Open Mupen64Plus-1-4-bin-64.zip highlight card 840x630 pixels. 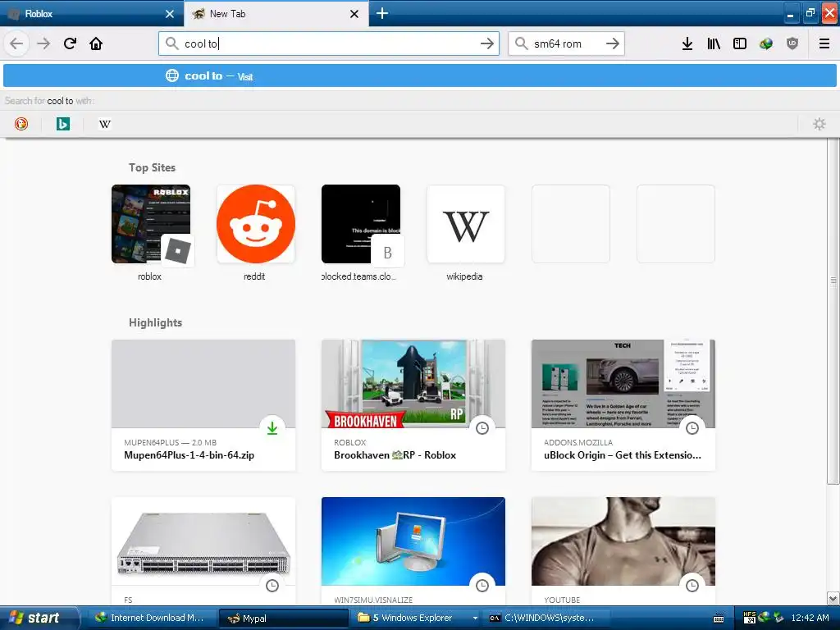203,405
